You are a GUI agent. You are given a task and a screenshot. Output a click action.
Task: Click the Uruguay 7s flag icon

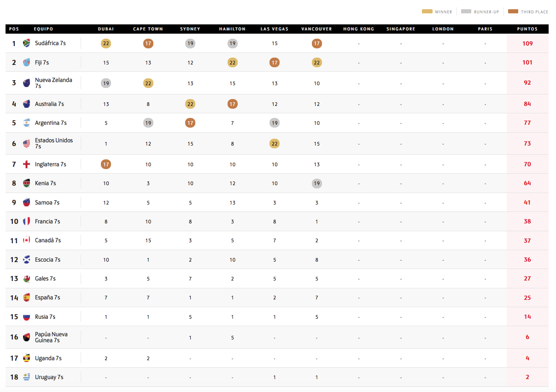click(27, 377)
